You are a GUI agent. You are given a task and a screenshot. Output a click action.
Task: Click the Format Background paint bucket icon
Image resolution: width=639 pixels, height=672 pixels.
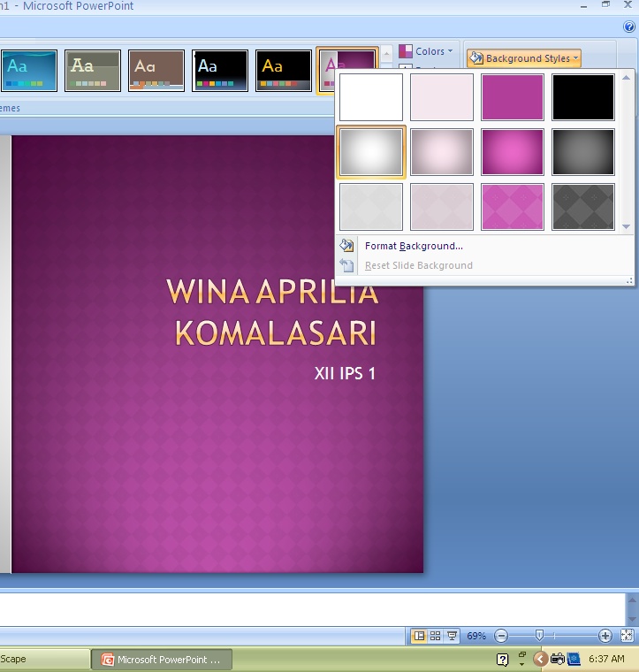pyautogui.click(x=346, y=246)
